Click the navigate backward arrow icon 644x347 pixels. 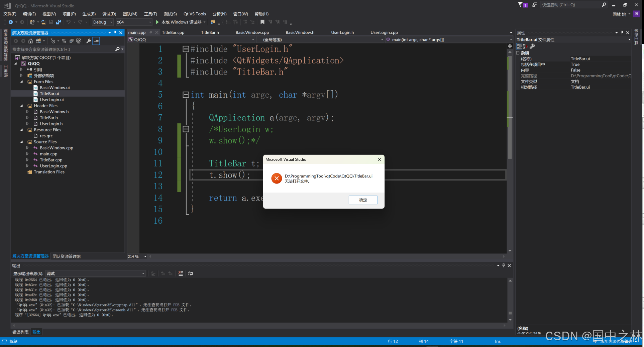coord(11,22)
